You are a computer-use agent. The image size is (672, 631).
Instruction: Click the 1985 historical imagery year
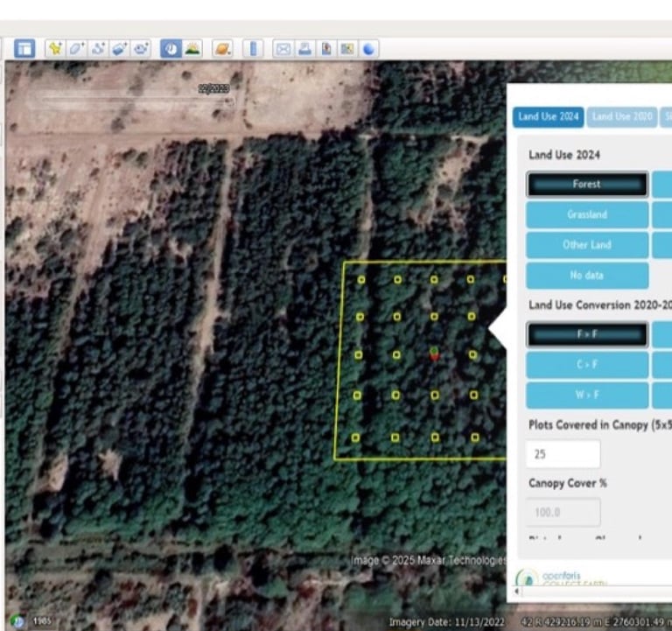tap(42, 620)
